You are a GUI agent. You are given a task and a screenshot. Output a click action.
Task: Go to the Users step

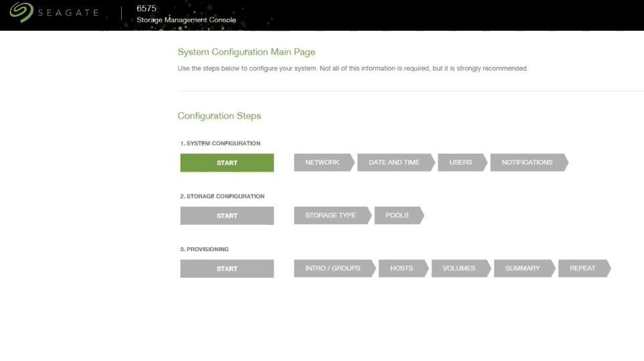[462, 162]
